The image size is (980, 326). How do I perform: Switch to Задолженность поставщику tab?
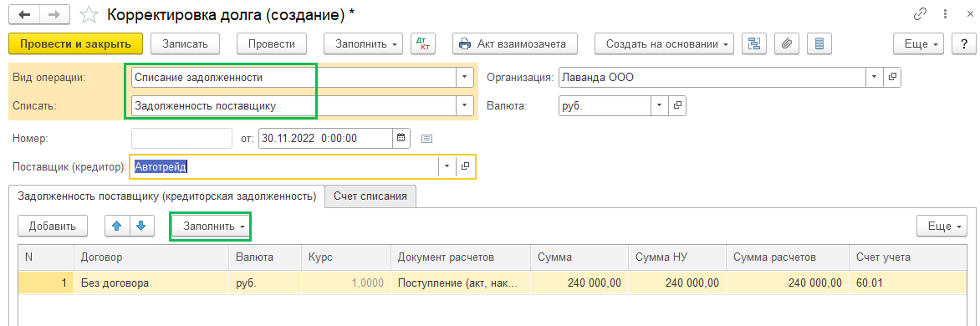[166, 196]
